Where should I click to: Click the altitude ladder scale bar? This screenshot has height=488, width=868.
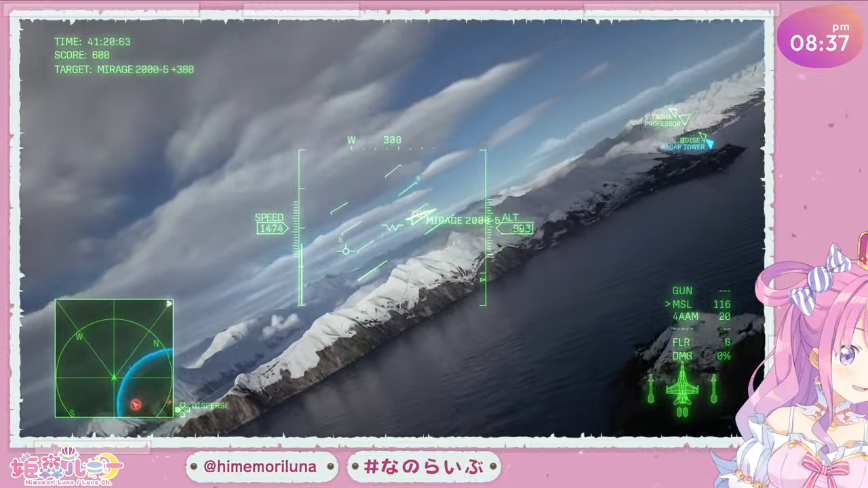(x=485, y=228)
